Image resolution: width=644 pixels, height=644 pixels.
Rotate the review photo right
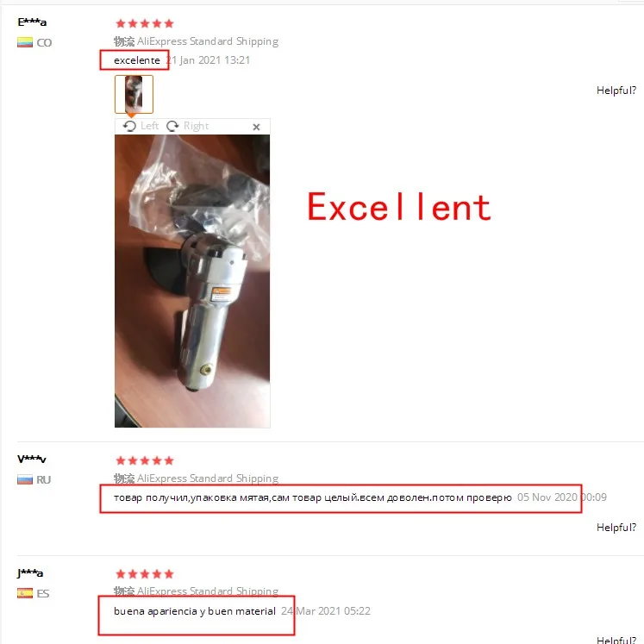pyautogui.click(x=188, y=126)
